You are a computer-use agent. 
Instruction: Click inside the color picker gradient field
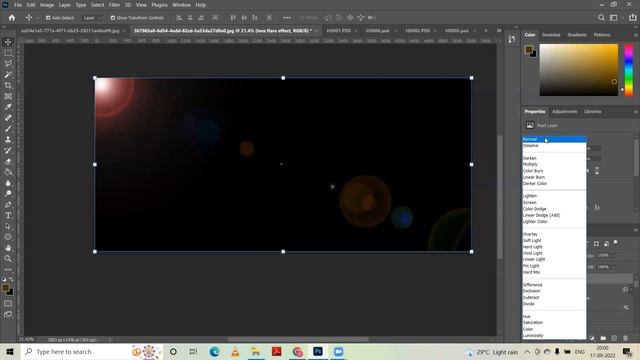[579, 70]
